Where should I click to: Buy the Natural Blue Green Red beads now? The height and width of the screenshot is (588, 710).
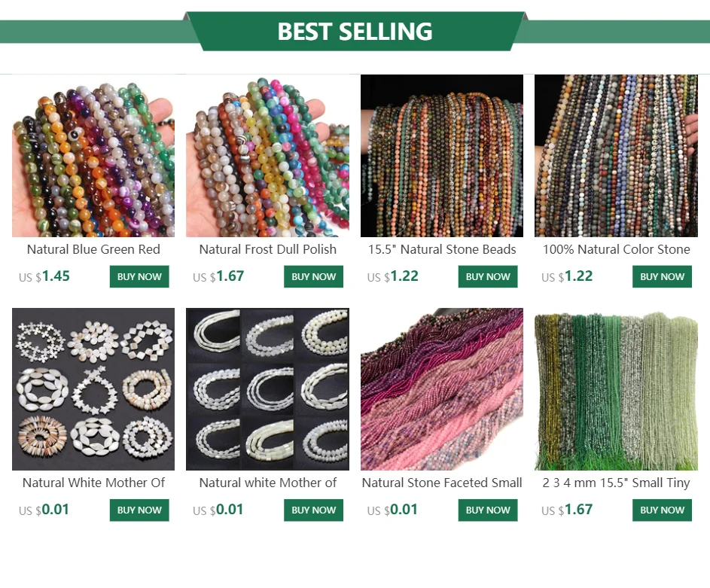(x=139, y=276)
